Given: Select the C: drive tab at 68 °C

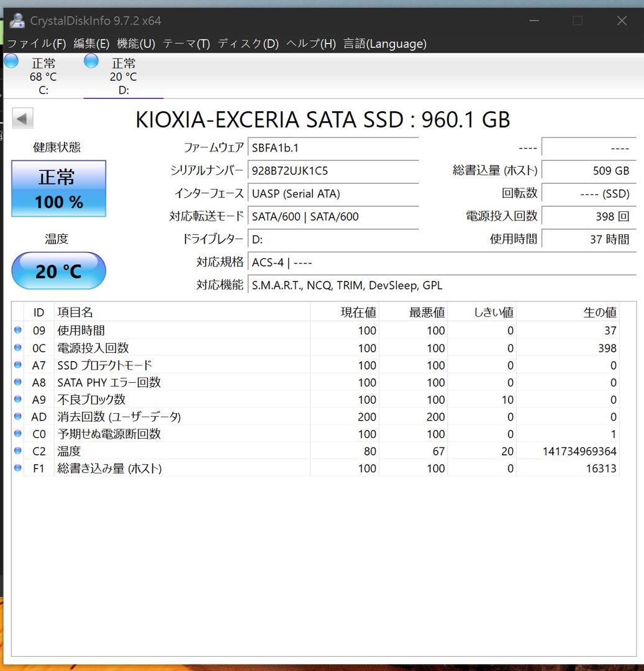Looking at the screenshot, I should click(x=43, y=76).
